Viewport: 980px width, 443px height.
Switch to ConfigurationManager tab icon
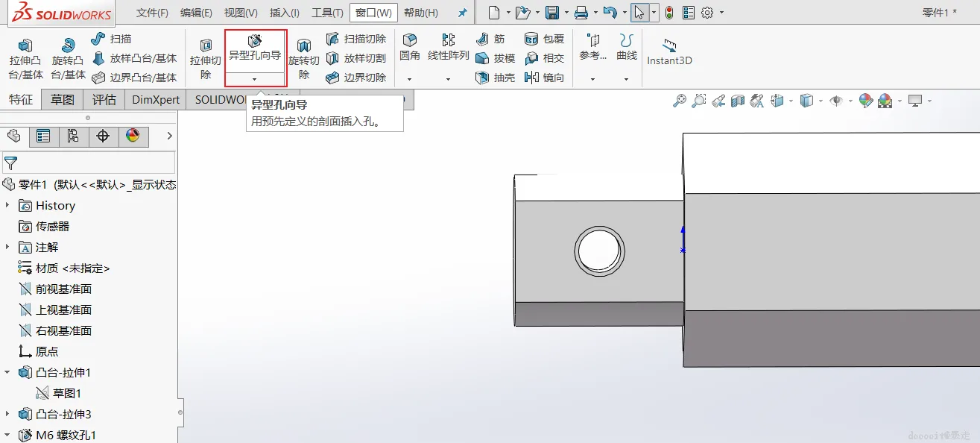click(x=73, y=136)
